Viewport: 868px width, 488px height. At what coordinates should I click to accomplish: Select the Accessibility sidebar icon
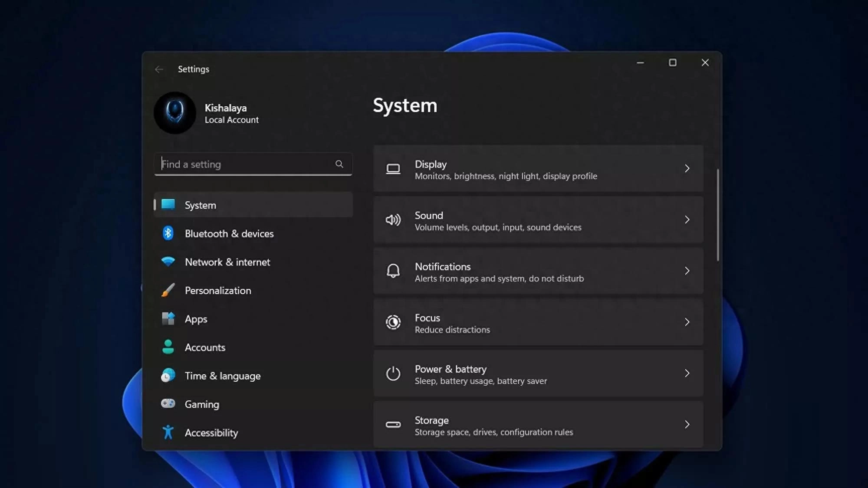[168, 432]
